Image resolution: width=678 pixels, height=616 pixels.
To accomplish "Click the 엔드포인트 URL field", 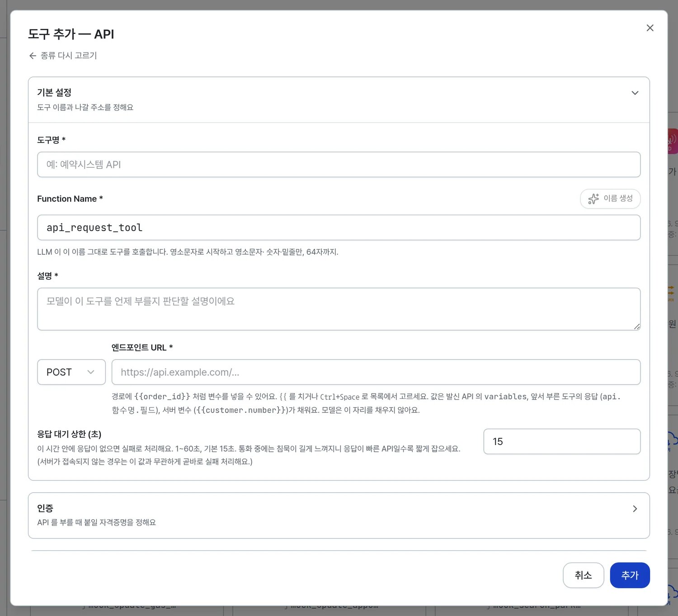I will [x=376, y=372].
